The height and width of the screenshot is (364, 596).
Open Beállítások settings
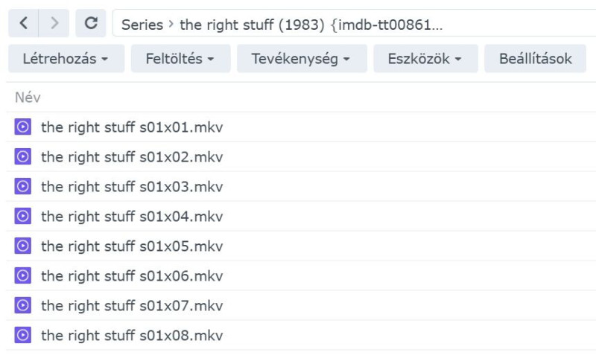click(x=535, y=59)
